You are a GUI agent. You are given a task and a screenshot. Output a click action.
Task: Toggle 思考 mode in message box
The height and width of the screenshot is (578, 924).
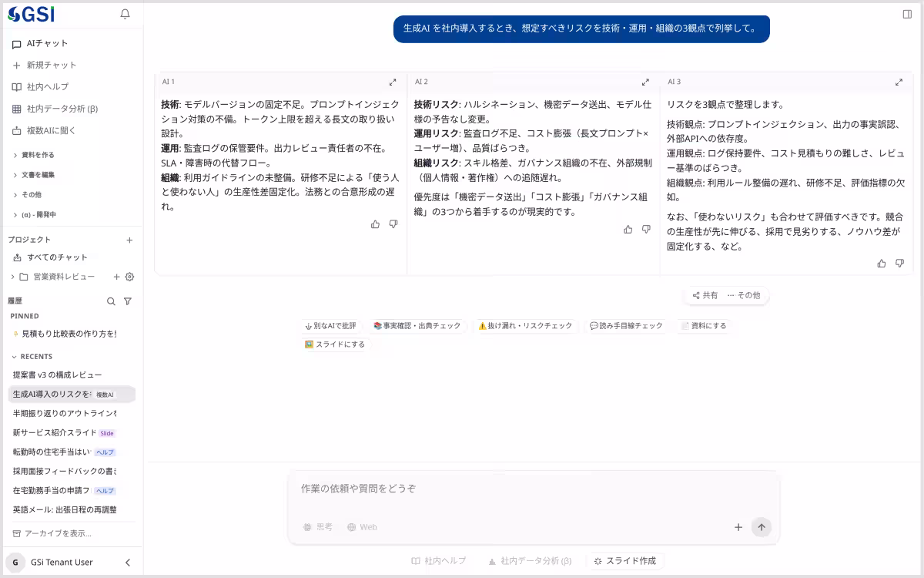tap(318, 527)
